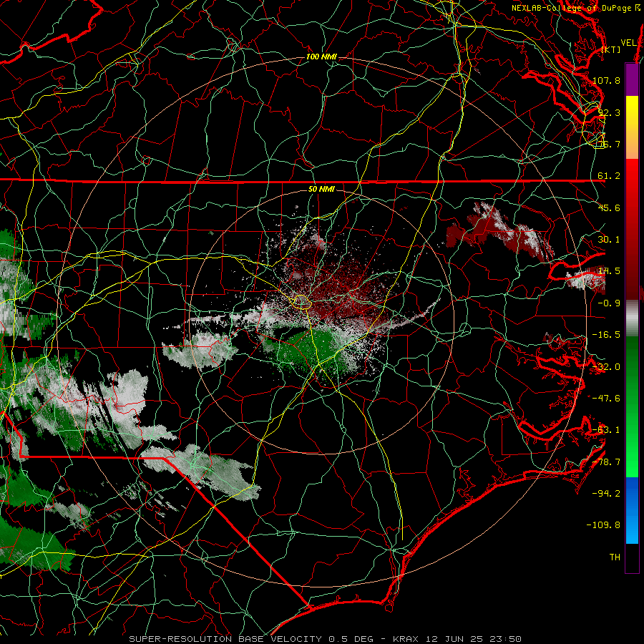Select the -47.6 legend value
Viewport: 644px width, 644px height.
click(x=606, y=399)
